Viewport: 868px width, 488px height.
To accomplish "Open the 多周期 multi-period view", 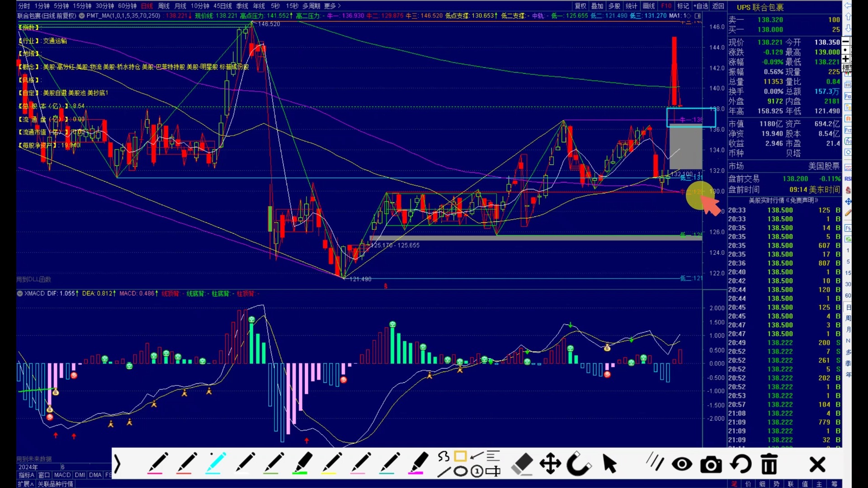I will [x=311, y=6].
